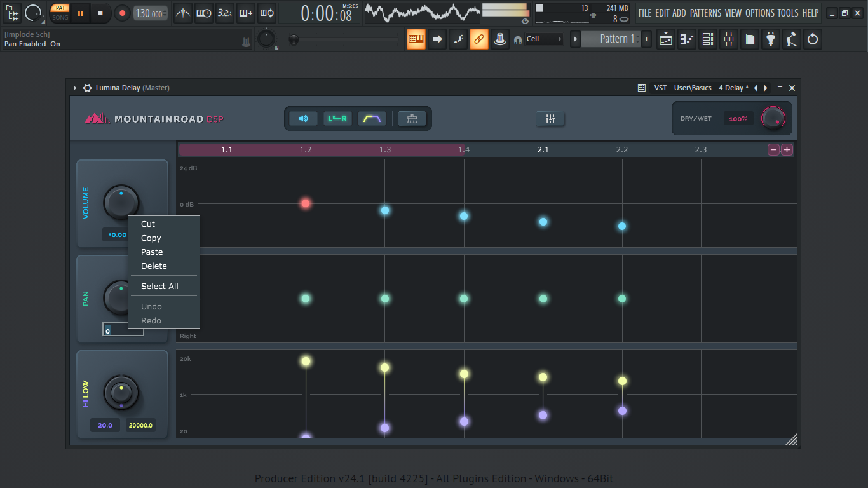The height and width of the screenshot is (488, 868).
Task: Choose Delete from the context menu
Action: point(164,266)
